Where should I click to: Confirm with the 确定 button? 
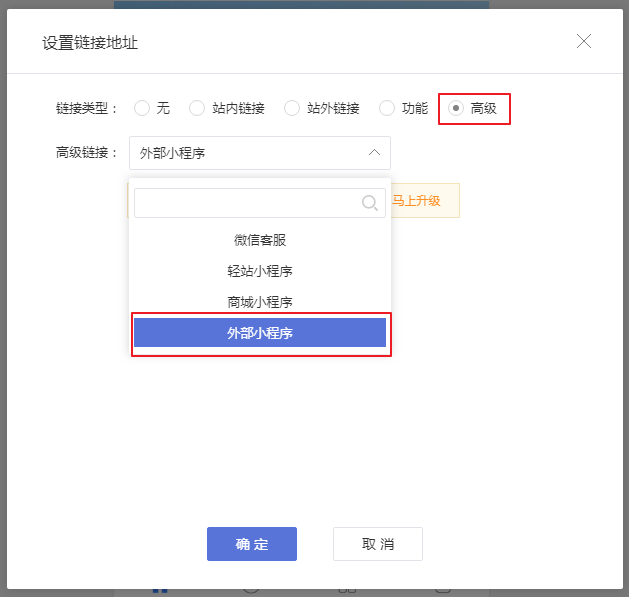pos(252,544)
